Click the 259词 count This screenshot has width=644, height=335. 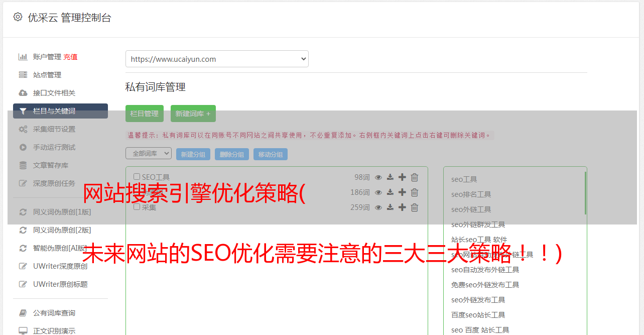pos(360,207)
